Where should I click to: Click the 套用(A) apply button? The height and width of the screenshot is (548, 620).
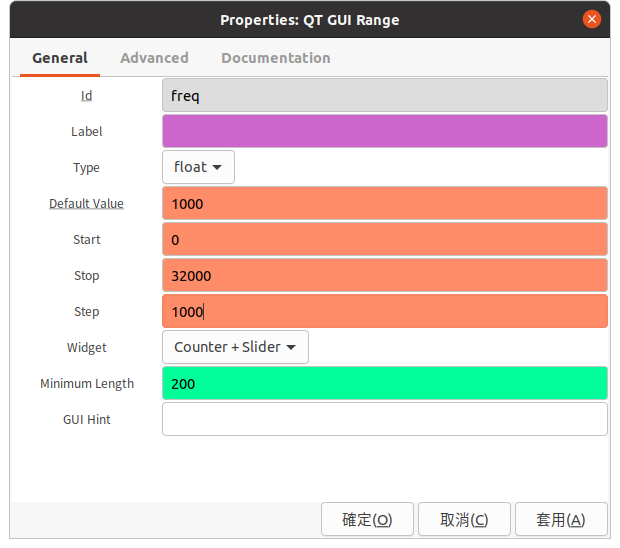point(560,520)
